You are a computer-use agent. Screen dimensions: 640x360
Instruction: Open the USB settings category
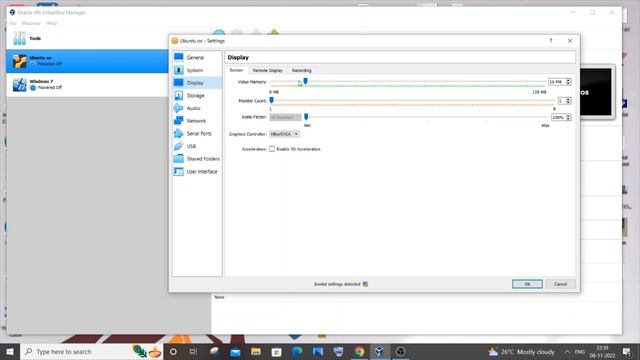197,146
